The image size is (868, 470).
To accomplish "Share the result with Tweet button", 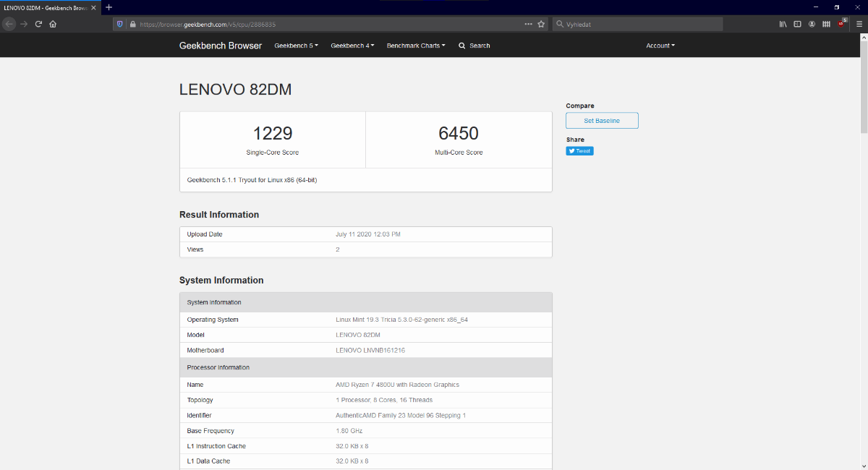I will [x=579, y=151].
